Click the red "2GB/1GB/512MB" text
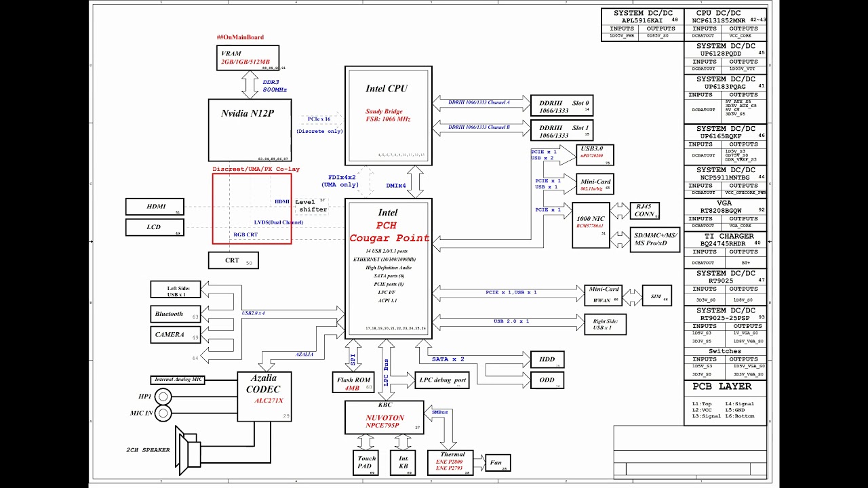 245,62
